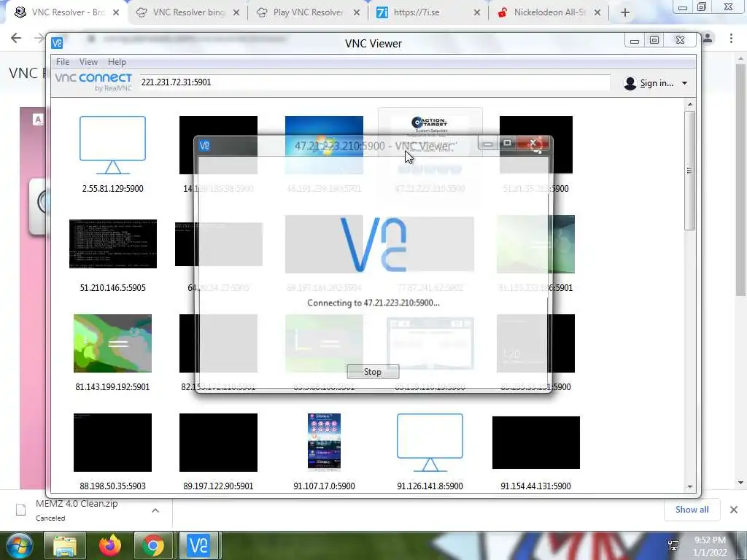Click the 89.197.122.90:5901 address label

[218, 486]
